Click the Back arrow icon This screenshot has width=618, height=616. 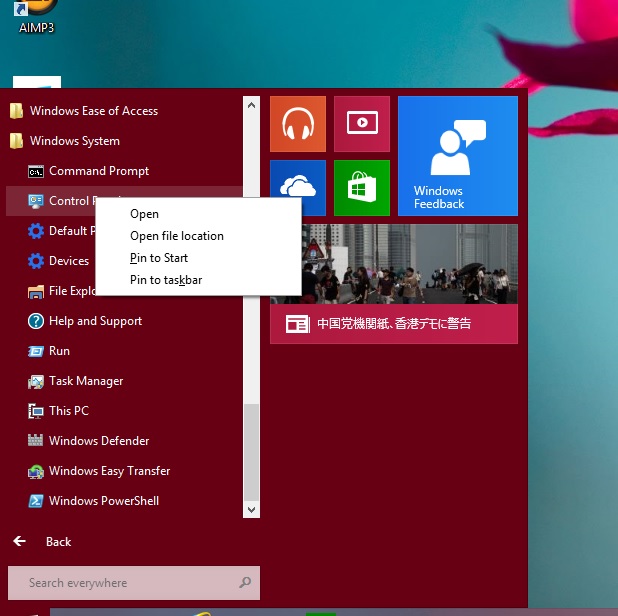19,541
